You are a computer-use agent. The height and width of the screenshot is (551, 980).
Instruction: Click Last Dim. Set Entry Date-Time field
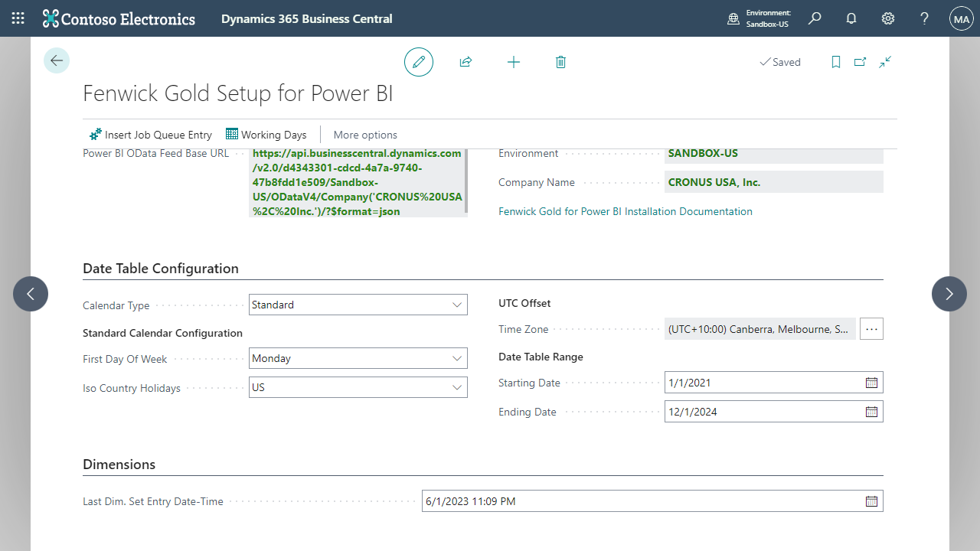coord(652,501)
